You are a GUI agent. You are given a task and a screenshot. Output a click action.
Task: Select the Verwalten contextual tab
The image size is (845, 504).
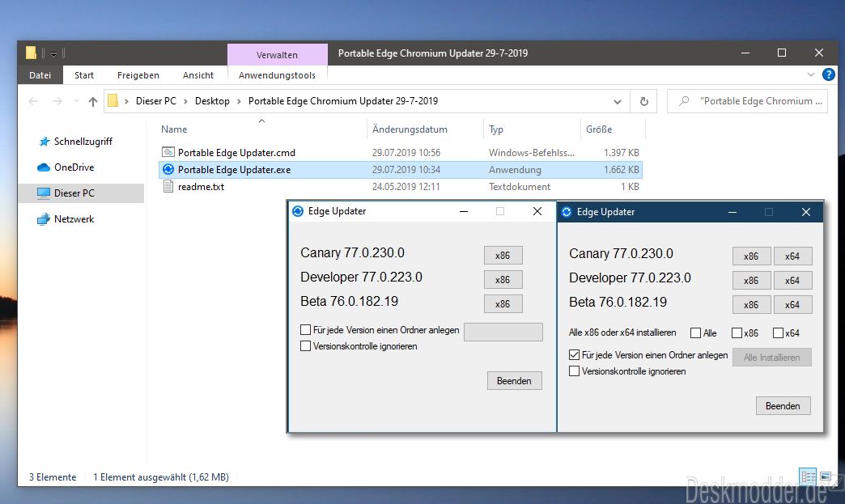[x=277, y=54]
